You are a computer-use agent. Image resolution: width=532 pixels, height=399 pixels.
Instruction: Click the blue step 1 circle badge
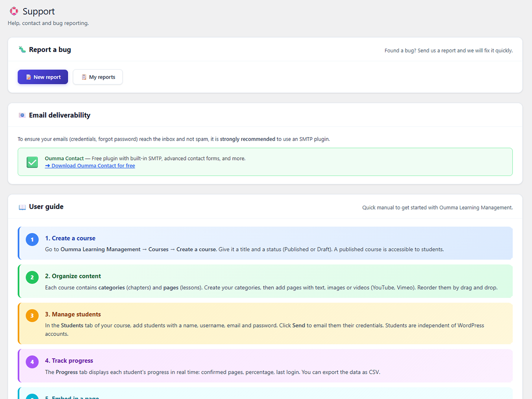click(x=32, y=239)
